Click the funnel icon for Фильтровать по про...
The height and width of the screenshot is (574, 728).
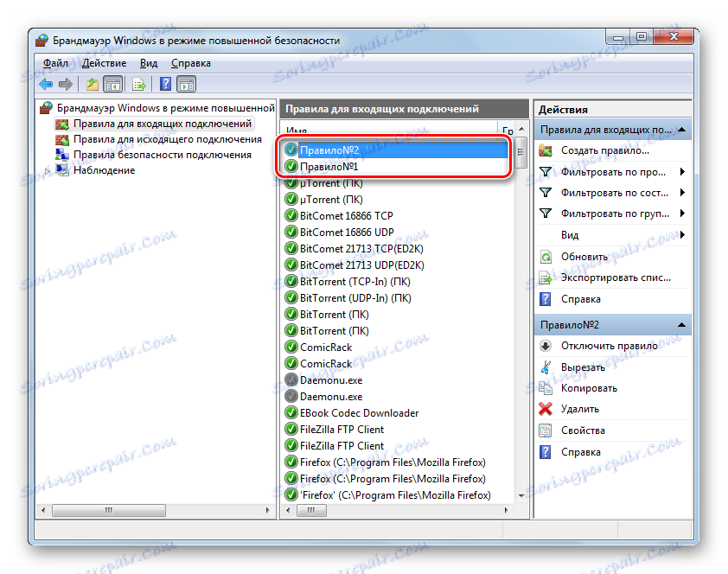coord(546,172)
